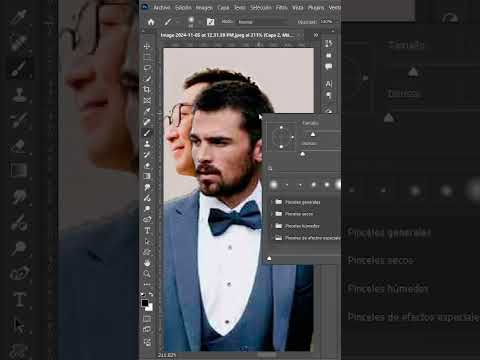
Task: Click the black foreground color swatch
Action: (x=145, y=303)
